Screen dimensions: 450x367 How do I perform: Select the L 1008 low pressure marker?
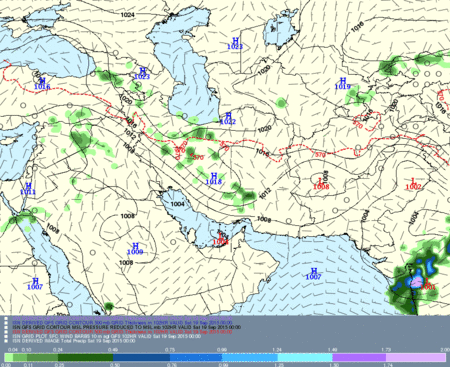(321, 184)
